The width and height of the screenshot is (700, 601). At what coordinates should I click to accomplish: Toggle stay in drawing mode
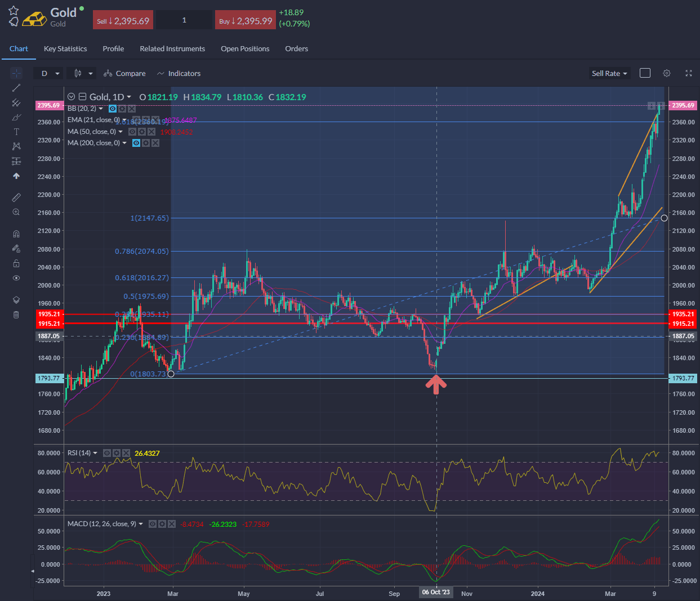[16, 248]
